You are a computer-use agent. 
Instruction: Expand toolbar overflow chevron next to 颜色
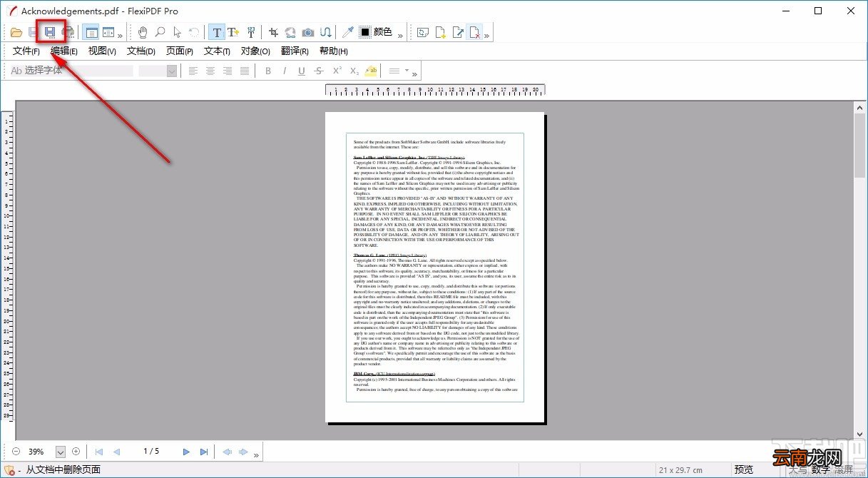(x=400, y=35)
